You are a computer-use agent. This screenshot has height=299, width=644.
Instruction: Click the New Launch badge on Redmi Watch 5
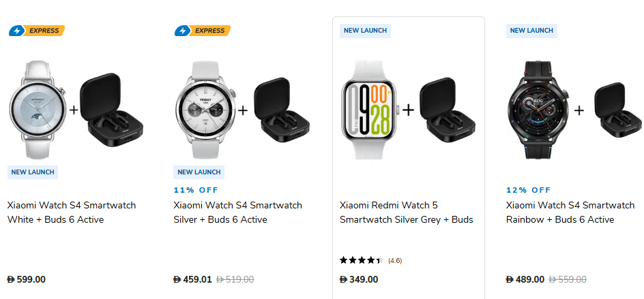click(365, 31)
